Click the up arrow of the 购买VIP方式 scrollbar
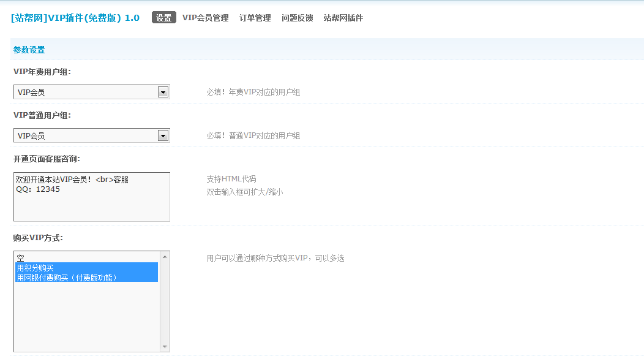 coord(164,256)
